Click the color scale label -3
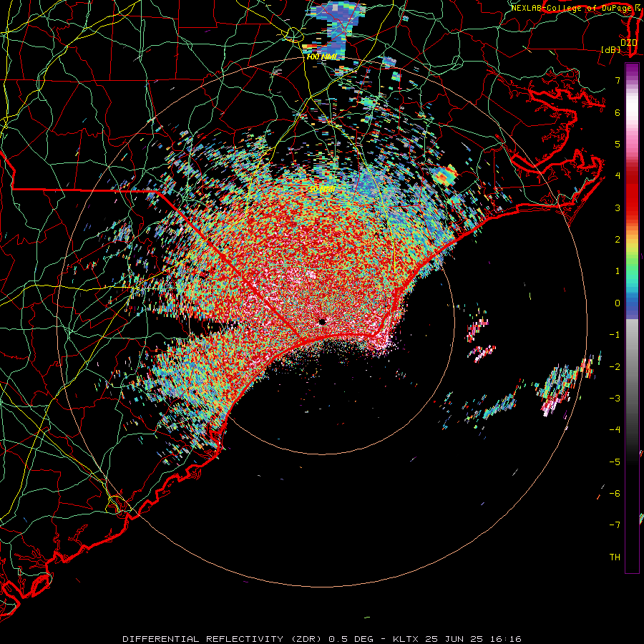Viewport: 644px width, 644px height. (615, 398)
